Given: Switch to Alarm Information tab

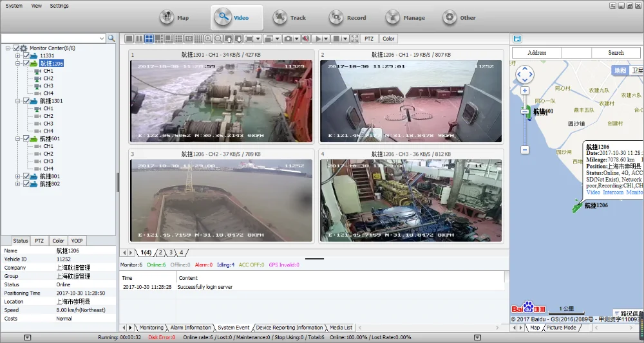Looking at the screenshot, I should coord(190,328).
